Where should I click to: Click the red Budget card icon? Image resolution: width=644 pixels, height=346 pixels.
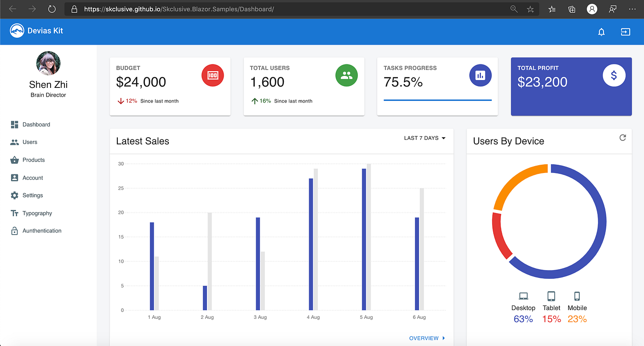[x=213, y=75]
